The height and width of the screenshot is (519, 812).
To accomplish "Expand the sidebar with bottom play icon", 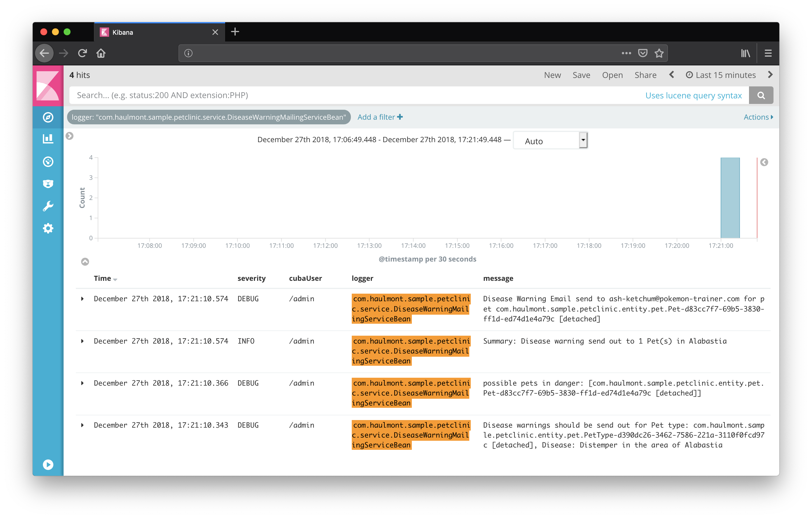I will coord(48,464).
